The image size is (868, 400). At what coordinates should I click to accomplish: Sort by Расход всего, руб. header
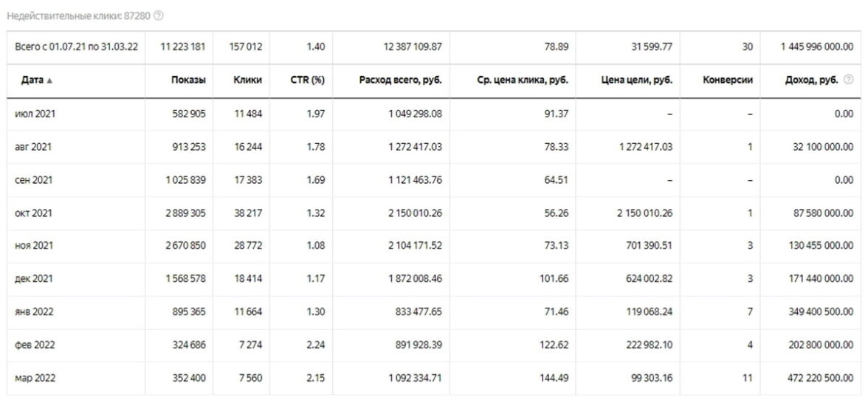tap(400, 80)
